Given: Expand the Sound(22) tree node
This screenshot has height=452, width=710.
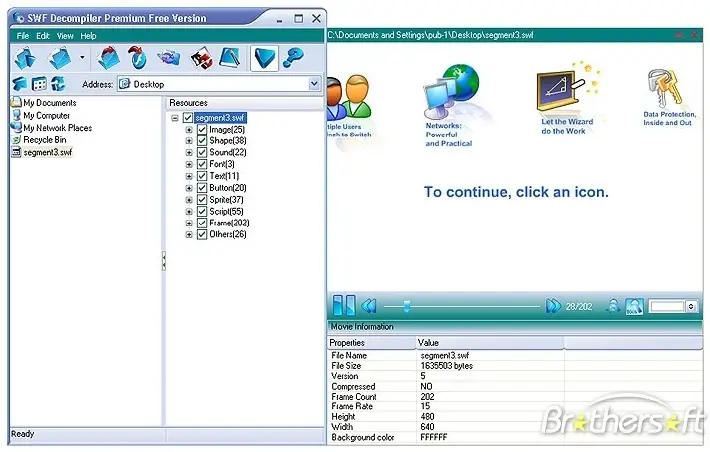Looking at the screenshot, I should (x=189, y=153).
